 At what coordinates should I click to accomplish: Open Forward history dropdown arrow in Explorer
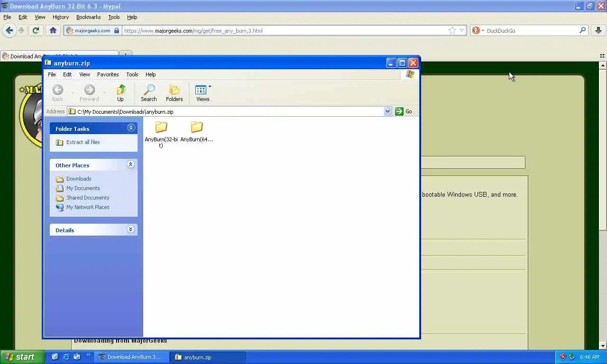[104, 92]
